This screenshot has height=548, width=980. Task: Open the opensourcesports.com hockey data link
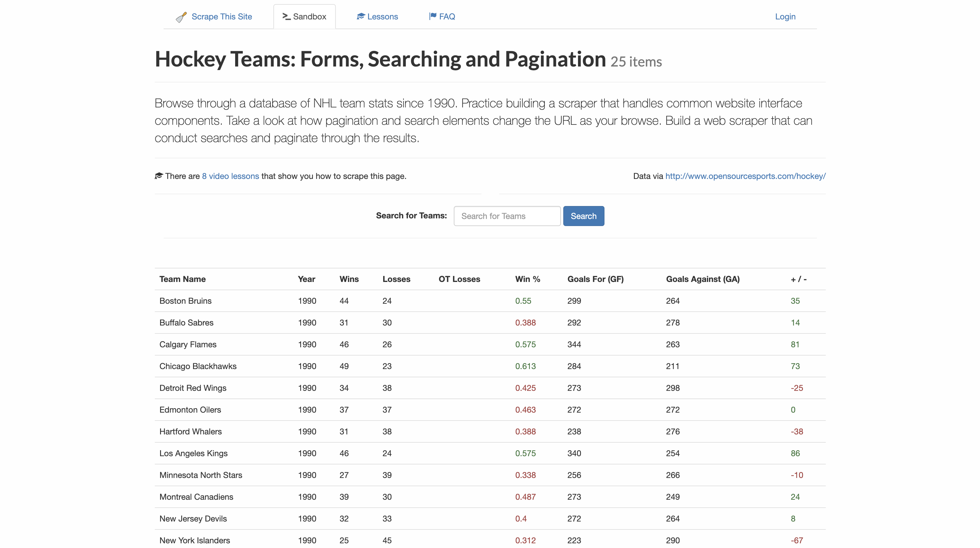pos(745,176)
